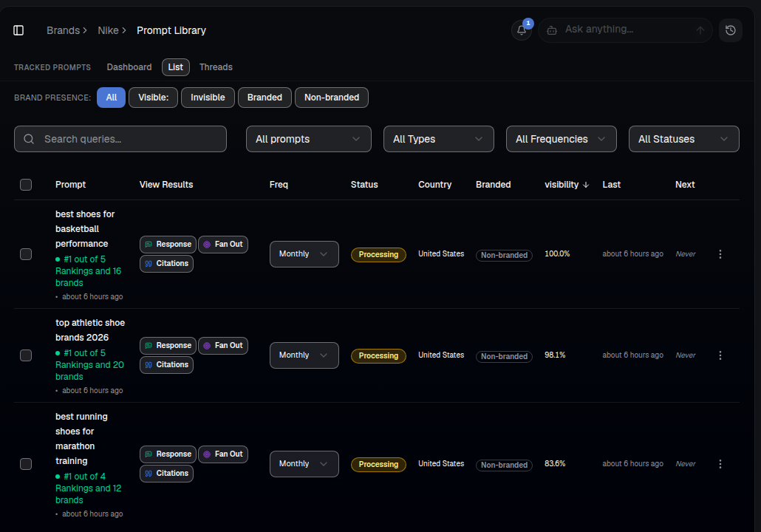761x532 pixels.
Task: Filter by Visible brand presence
Action: 154,98
